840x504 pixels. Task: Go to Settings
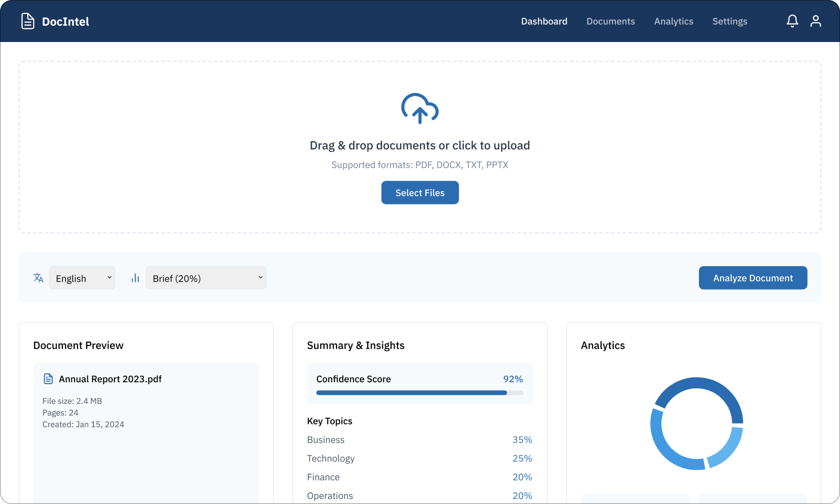730,21
